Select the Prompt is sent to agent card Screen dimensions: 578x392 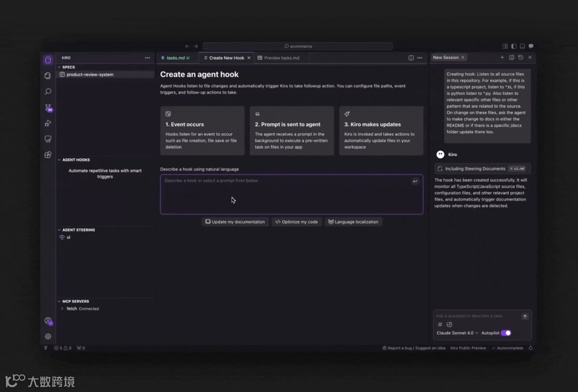[292, 131]
